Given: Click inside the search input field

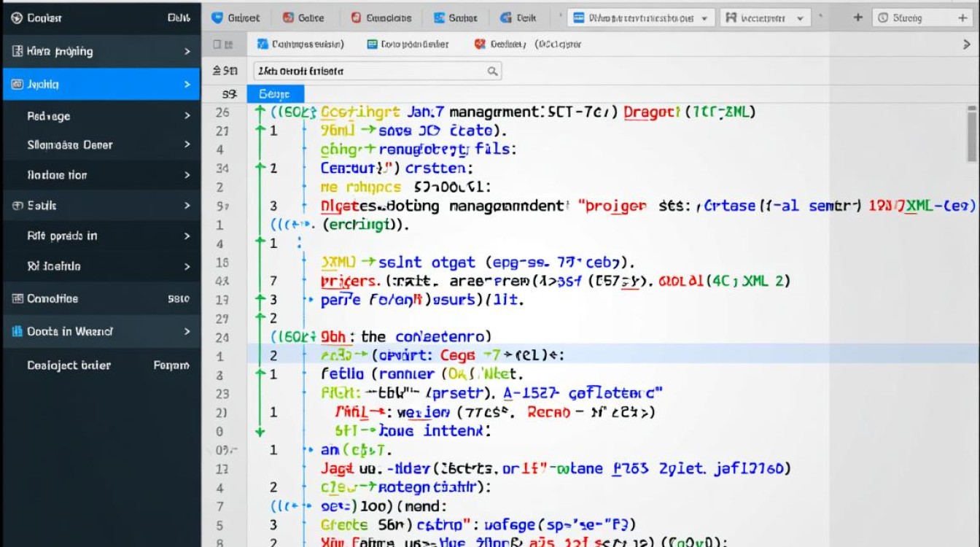Looking at the screenshot, I should [x=368, y=71].
